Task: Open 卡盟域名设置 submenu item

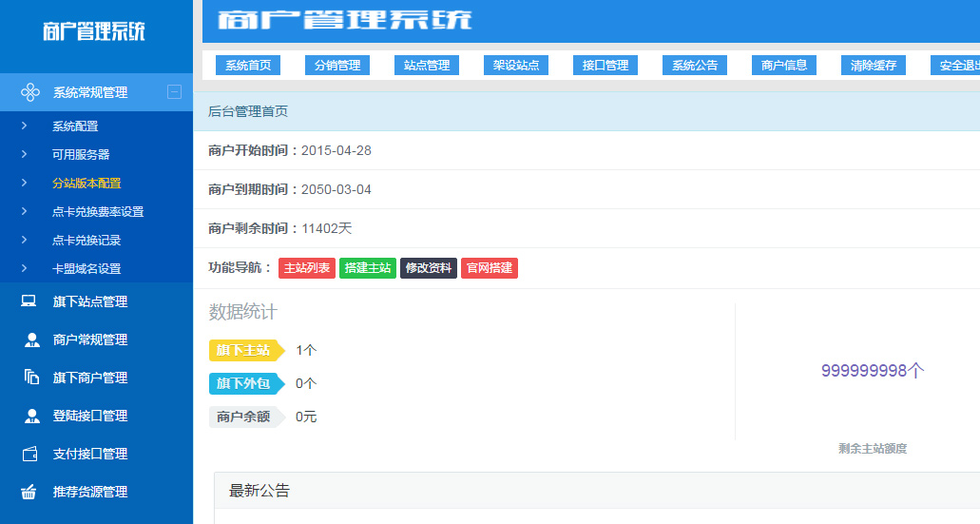Action: [86, 268]
